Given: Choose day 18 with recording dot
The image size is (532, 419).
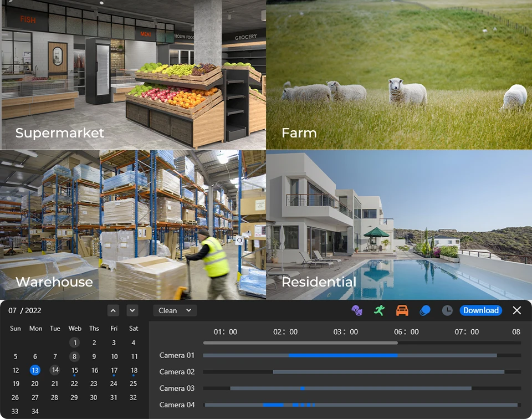Looking at the screenshot, I should (134, 370).
